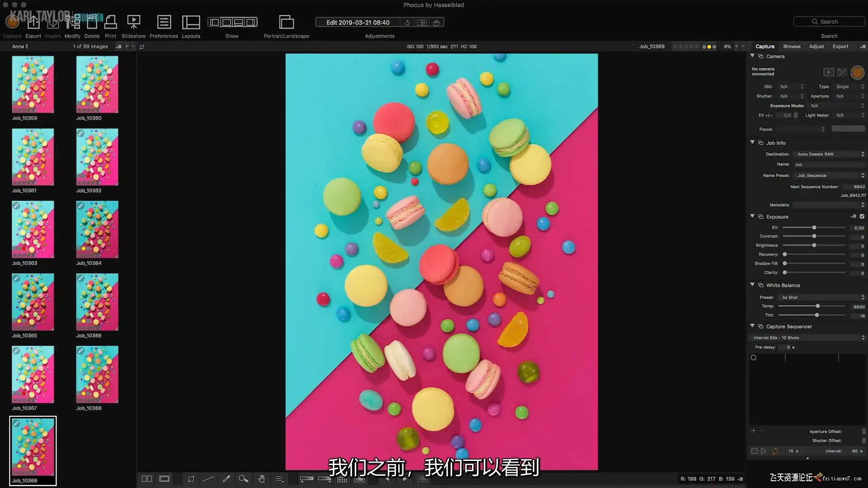
Task: Click Edit 2019-03-21 08:40 adjustments button
Action: [x=358, y=22]
